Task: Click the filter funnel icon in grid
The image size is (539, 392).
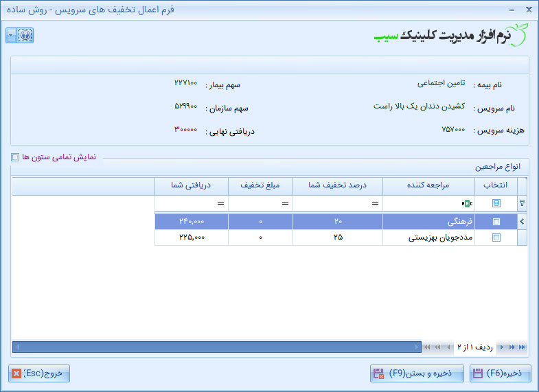Action: pos(522,203)
